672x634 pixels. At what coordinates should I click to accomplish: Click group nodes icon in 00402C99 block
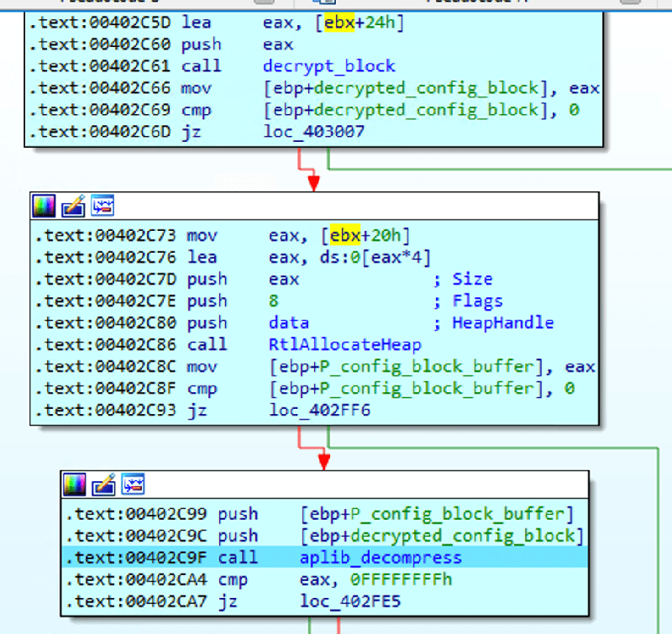133,484
